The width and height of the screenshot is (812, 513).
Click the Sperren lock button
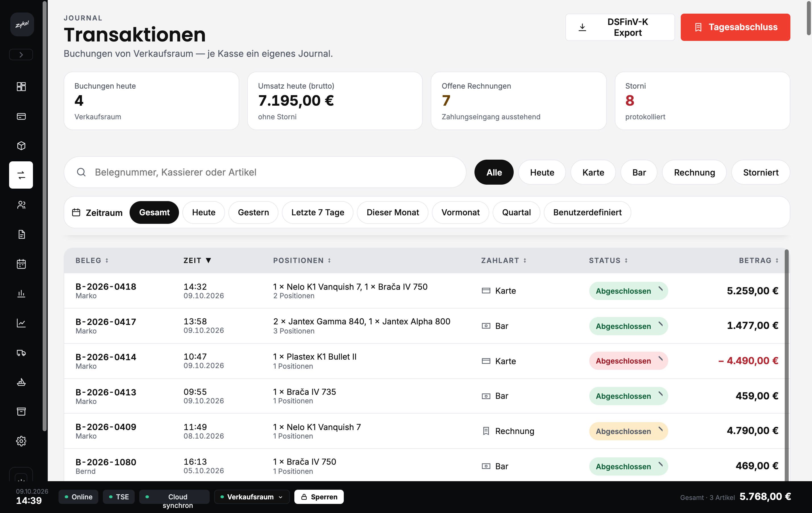(319, 497)
